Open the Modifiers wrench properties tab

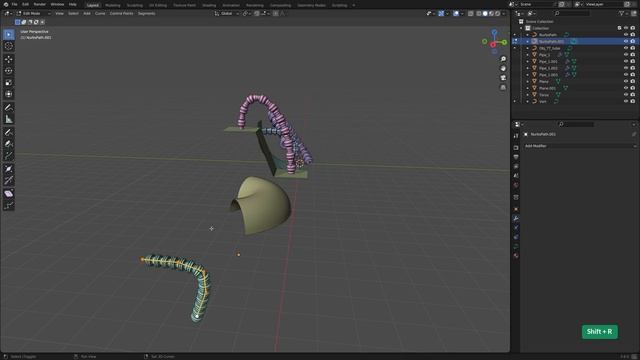tap(516, 218)
